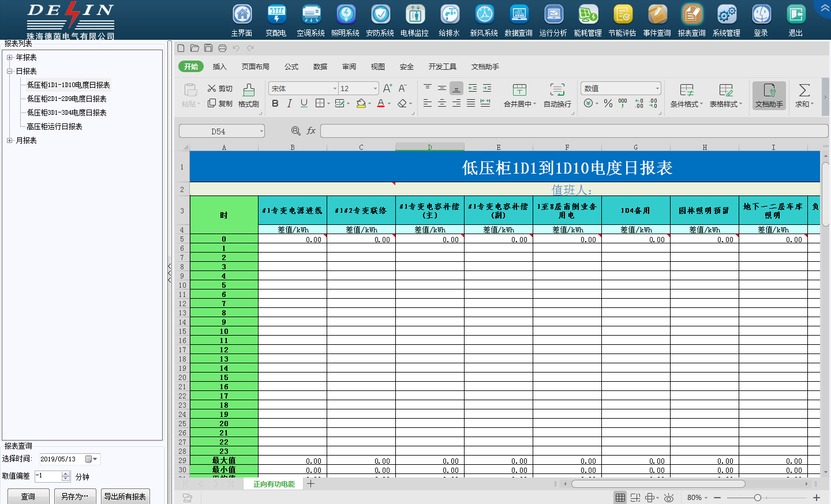831x504 pixels.
Task: Open the 事件查询 event query module
Action: coord(657,20)
